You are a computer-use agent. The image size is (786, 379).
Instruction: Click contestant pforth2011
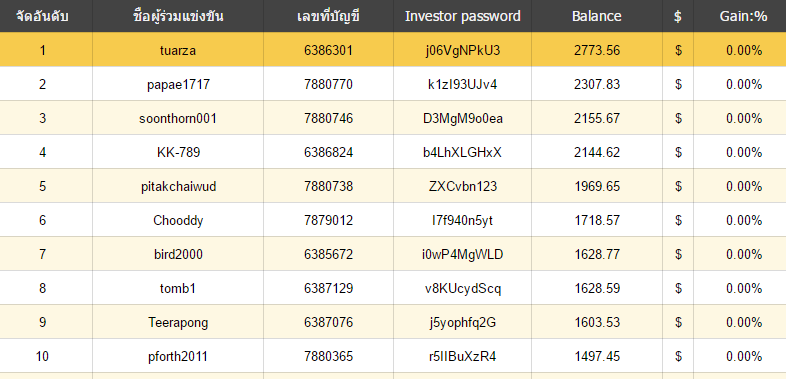178,356
